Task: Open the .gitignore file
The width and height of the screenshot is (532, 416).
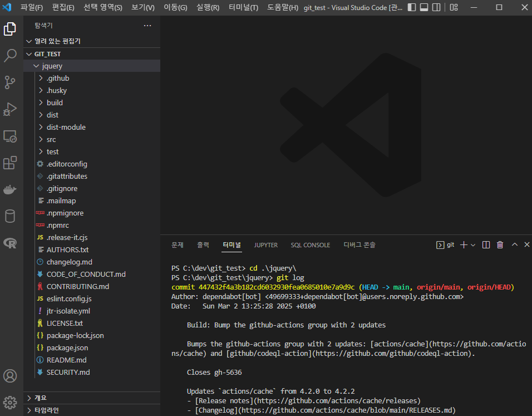Action: click(x=92, y=188)
